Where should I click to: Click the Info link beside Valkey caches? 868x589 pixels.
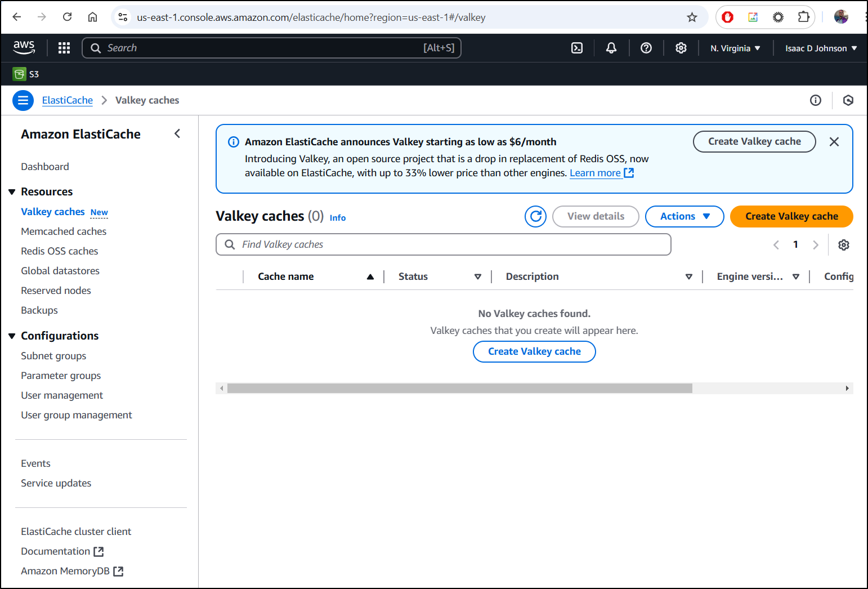338,218
